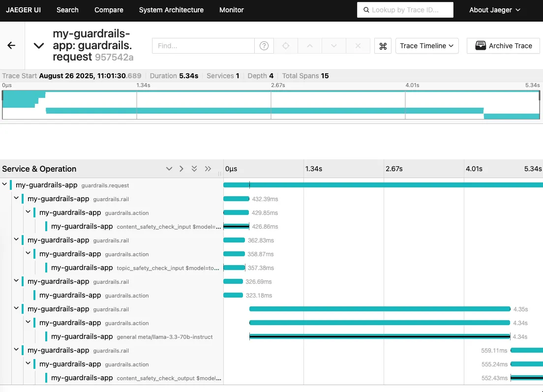Open keyboard shortcuts command icon

(383, 46)
